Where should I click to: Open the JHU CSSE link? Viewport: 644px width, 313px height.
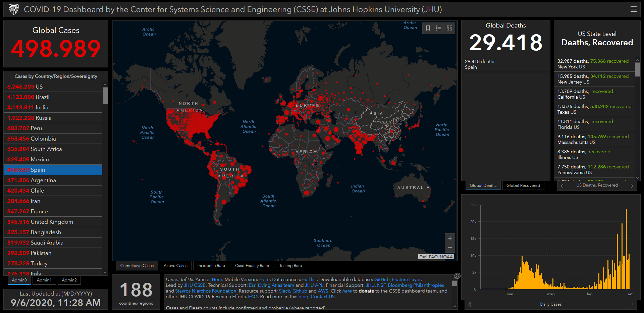(x=195, y=285)
